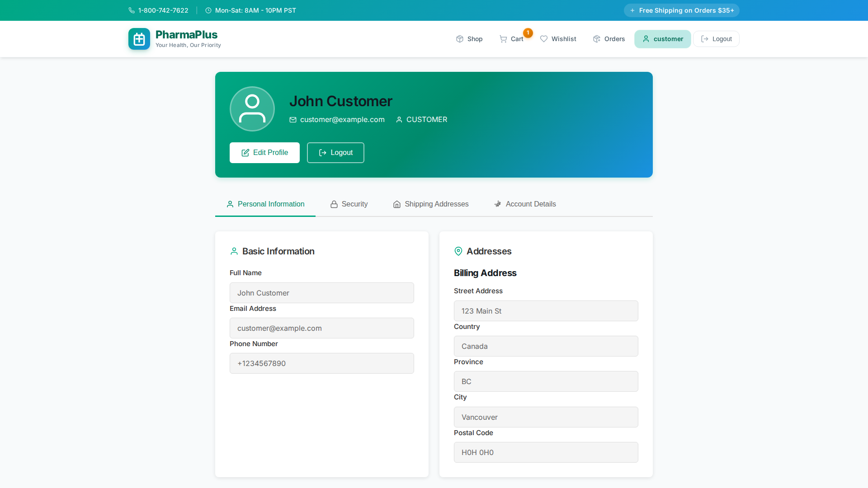Click the Cart icon with badge

pos(504,39)
